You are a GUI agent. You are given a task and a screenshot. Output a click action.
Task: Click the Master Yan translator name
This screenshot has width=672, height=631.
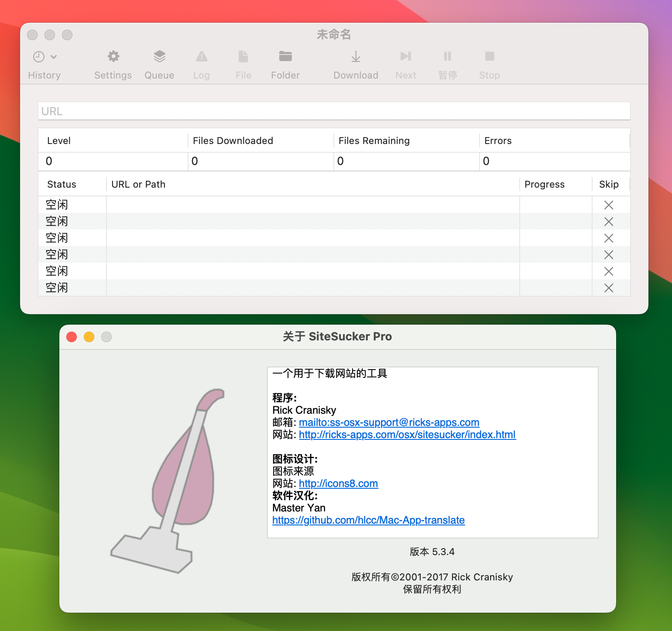tap(299, 508)
